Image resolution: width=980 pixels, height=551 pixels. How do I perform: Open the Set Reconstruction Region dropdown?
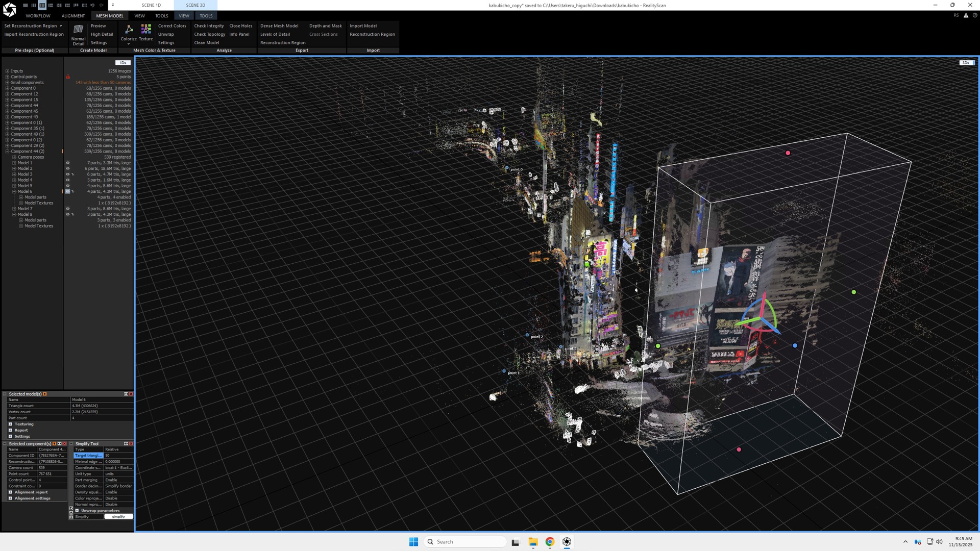[61, 26]
